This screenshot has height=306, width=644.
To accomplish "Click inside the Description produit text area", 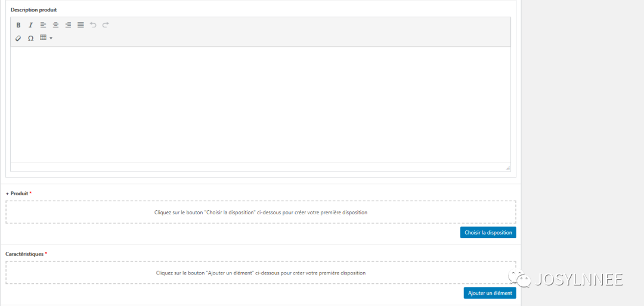I will [x=261, y=105].
